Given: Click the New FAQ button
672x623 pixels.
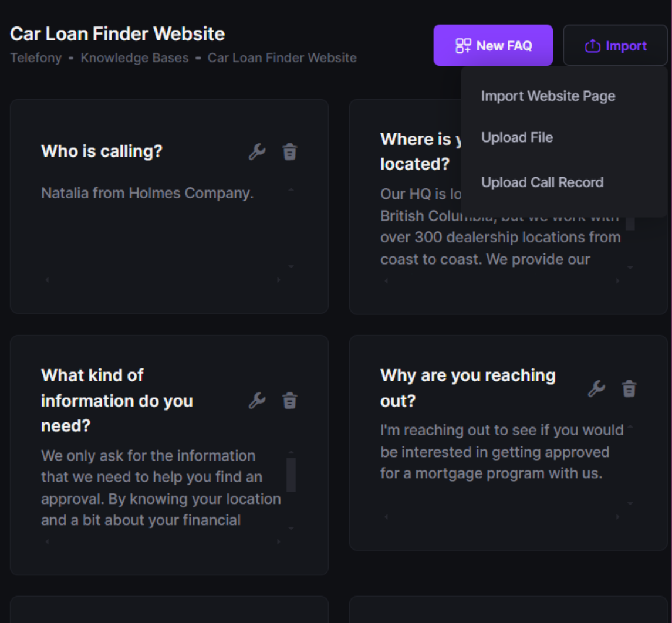Looking at the screenshot, I should tap(493, 45).
